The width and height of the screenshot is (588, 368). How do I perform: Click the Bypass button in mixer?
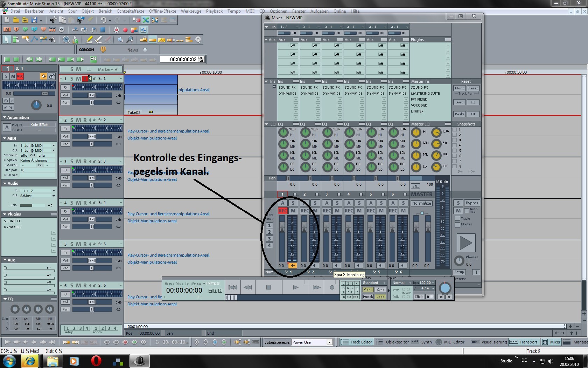472,203
